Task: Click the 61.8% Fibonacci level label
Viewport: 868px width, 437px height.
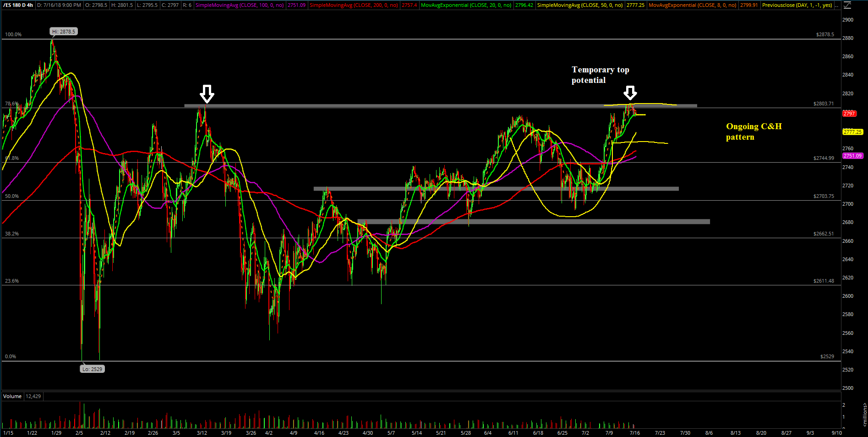Action: point(11,158)
